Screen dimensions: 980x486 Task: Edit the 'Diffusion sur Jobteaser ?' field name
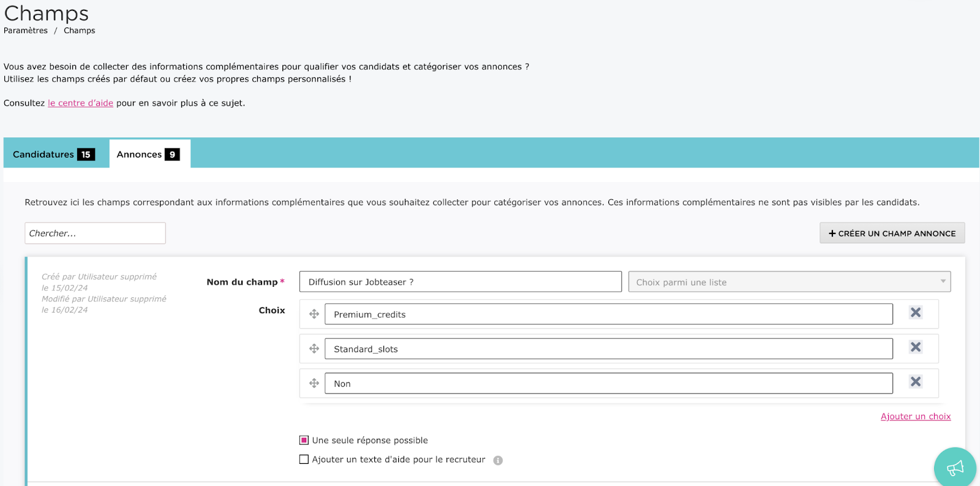click(461, 282)
